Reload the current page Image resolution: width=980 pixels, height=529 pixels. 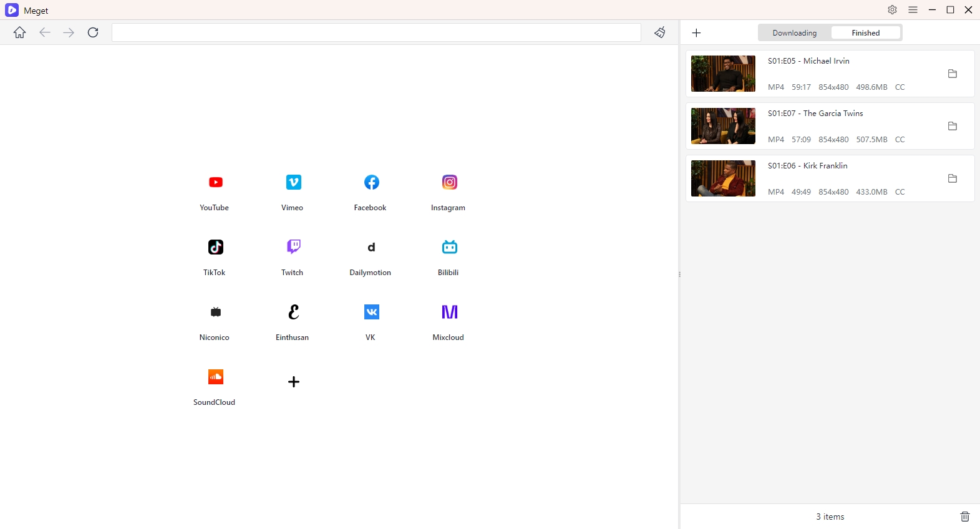[x=93, y=32]
